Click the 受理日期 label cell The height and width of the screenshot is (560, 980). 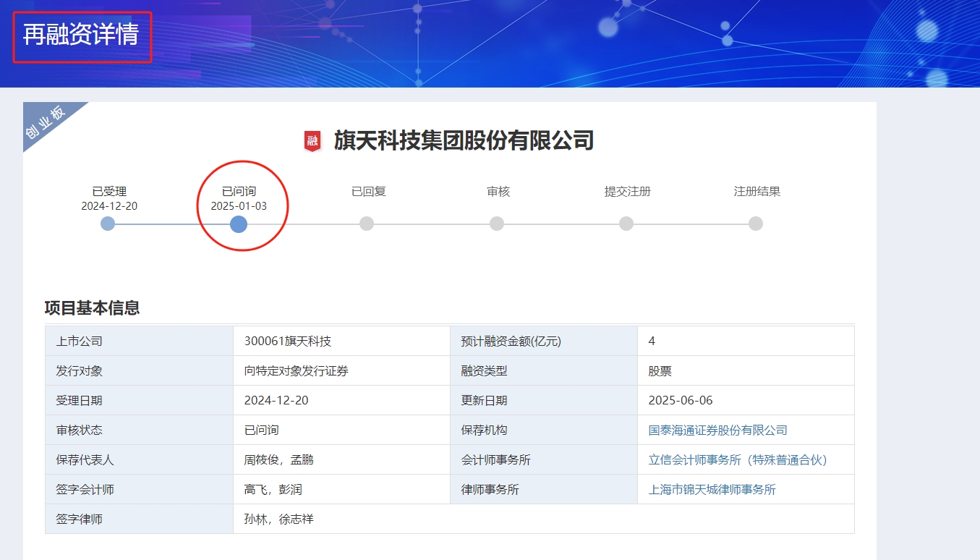tap(139, 401)
